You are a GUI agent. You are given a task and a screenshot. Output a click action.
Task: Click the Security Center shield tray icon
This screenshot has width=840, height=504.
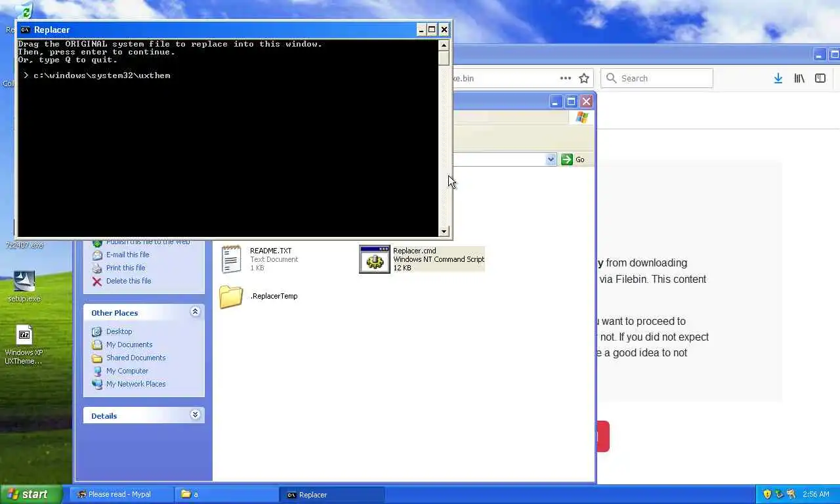pyautogui.click(x=766, y=494)
